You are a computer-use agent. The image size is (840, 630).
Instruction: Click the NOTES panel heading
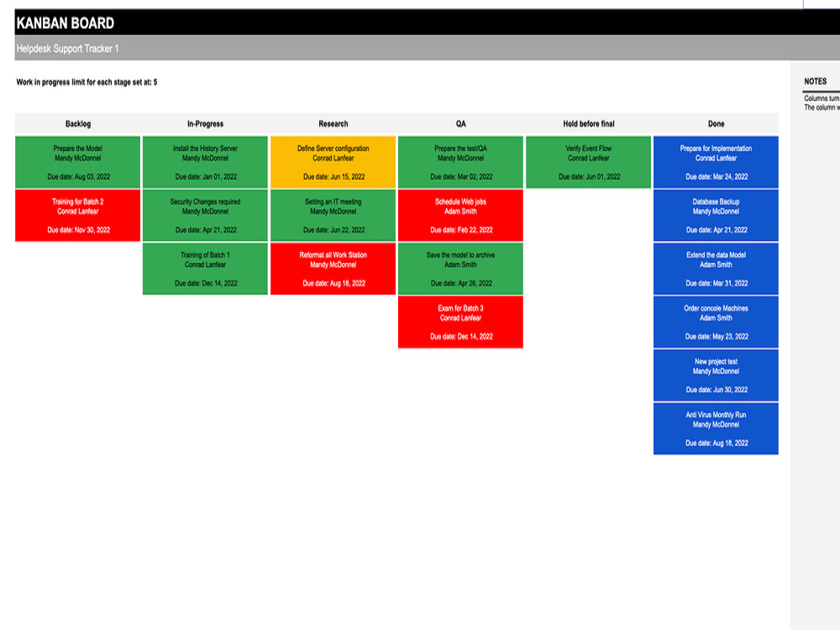tap(816, 81)
